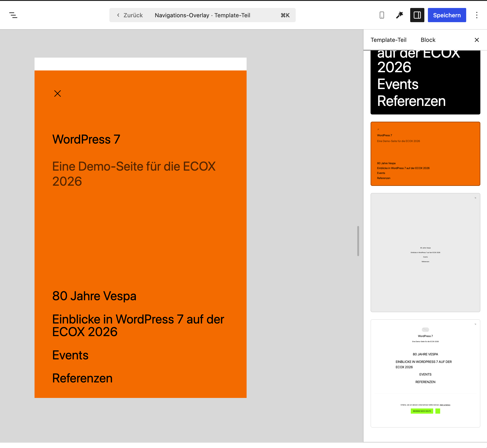Open the three-dot options menu
The height and width of the screenshot is (448, 487).
[477, 15]
